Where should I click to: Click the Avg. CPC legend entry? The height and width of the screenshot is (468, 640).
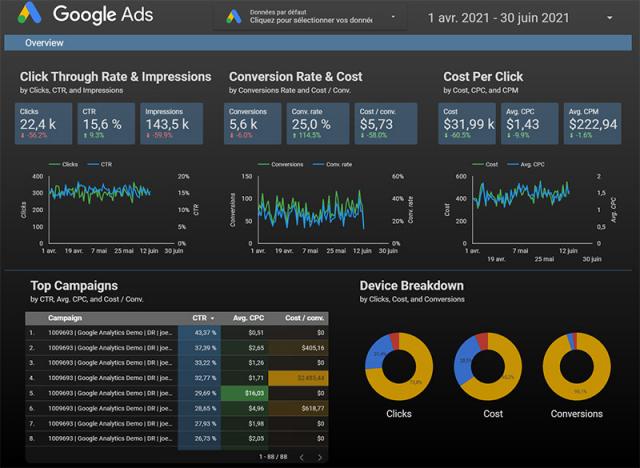coord(526,164)
